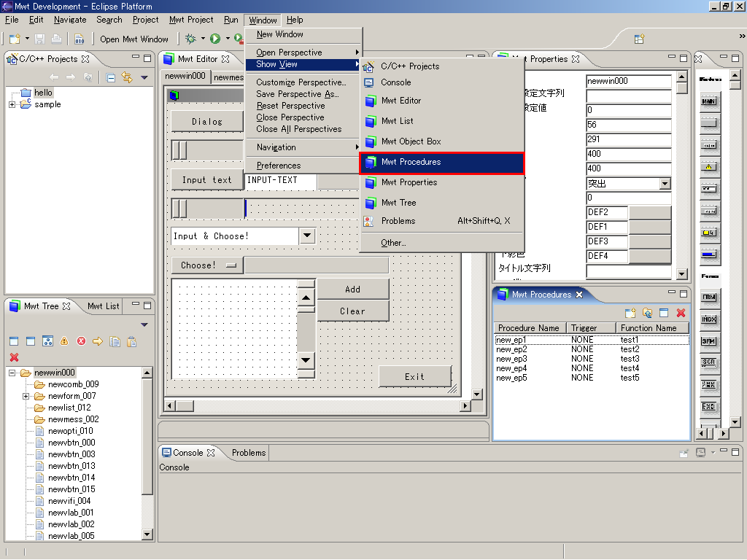
Task: Click the three-dot window icon in Mwt Tree toolbar
Action: 47,341
